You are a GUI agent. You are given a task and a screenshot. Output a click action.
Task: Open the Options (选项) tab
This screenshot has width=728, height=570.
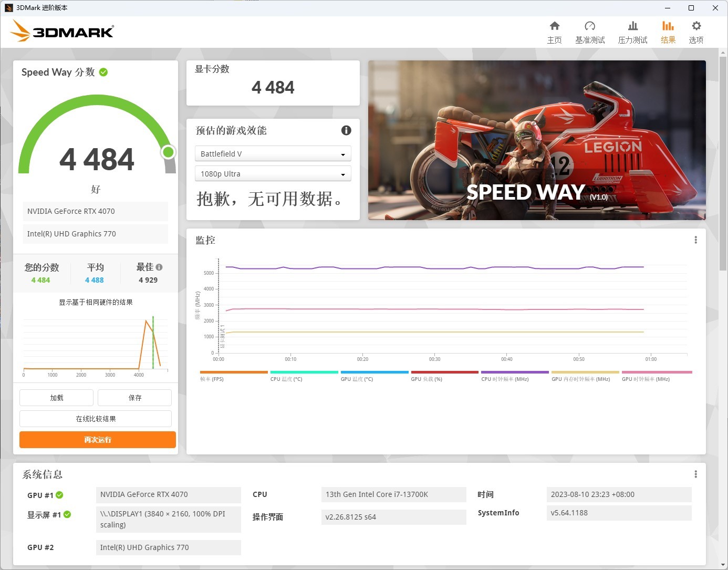coord(696,33)
